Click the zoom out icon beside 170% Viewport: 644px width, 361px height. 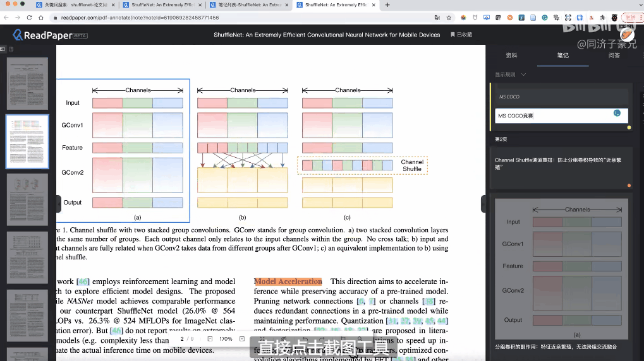210,339
